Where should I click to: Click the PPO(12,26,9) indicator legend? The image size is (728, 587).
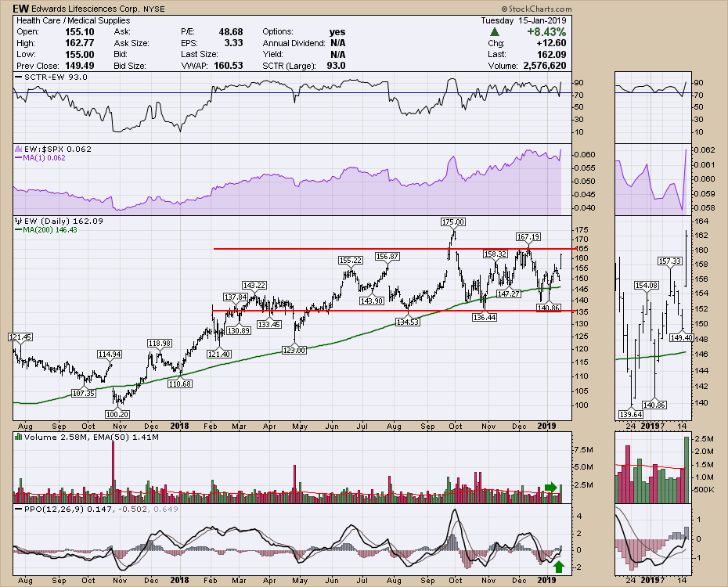coord(49,510)
